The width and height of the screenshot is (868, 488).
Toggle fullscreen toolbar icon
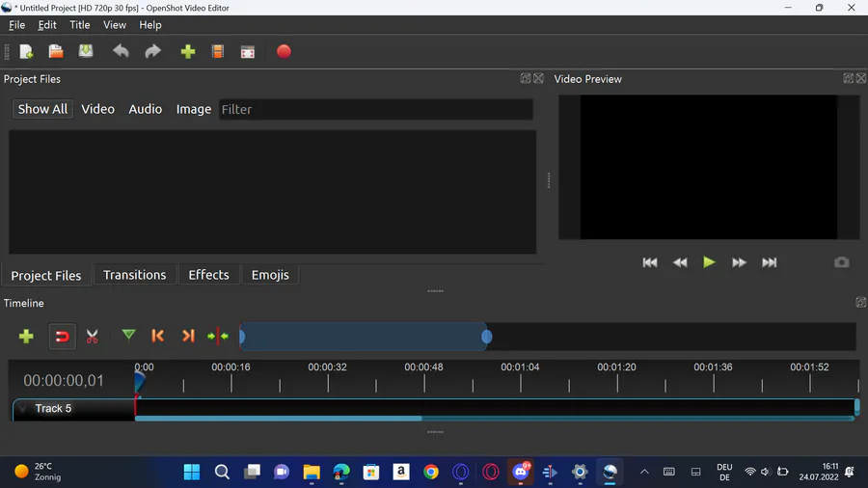pyautogui.click(x=248, y=51)
